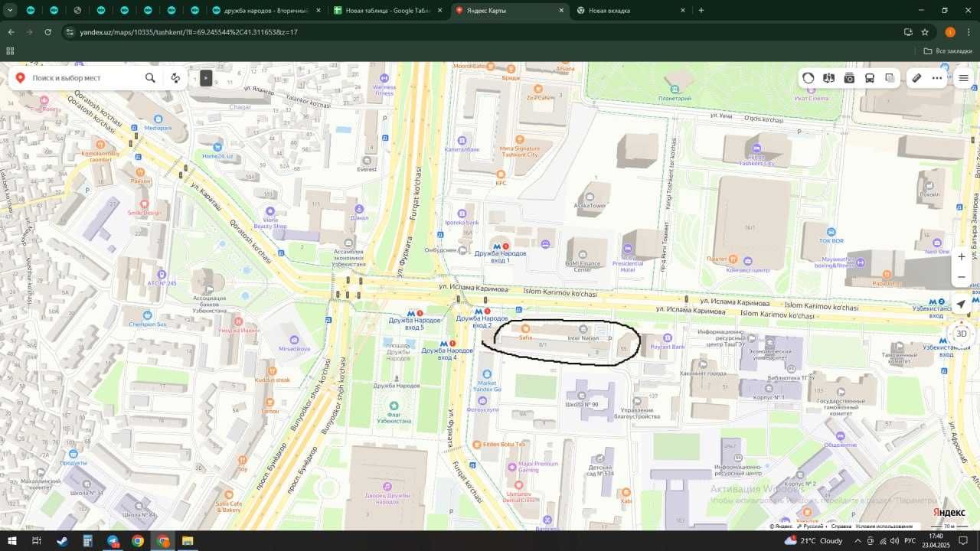Viewport: 980px width, 551px height.
Task: Open the Windows Start menu
Action: pos(11,541)
